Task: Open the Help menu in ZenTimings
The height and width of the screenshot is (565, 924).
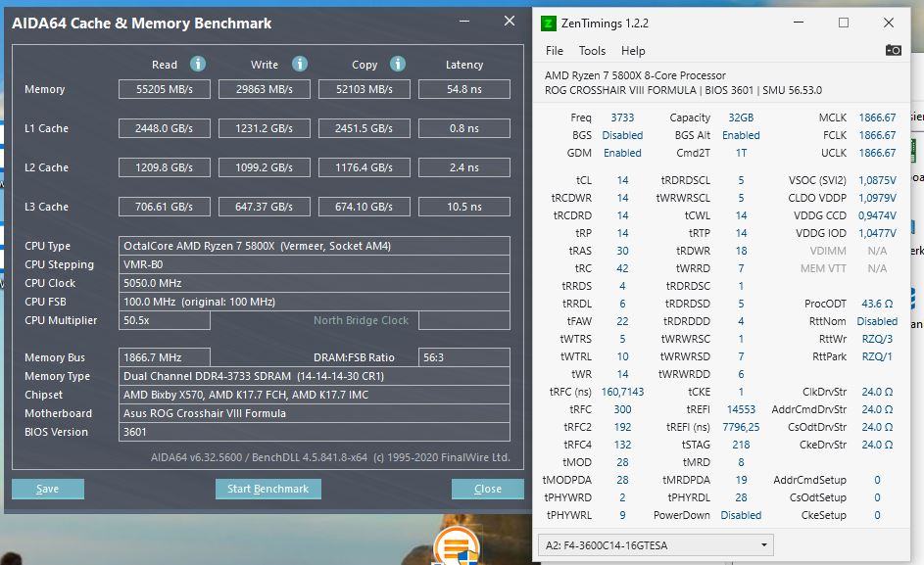Action: [633, 51]
